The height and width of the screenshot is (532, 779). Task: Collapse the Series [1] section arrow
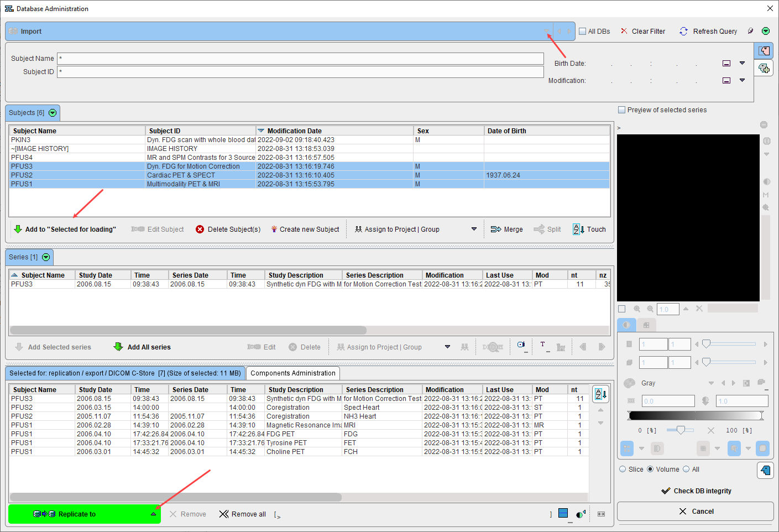[x=46, y=257]
